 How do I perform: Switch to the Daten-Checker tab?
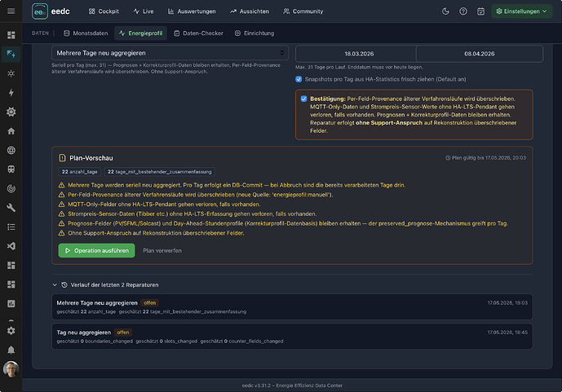(x=198, y=33)
